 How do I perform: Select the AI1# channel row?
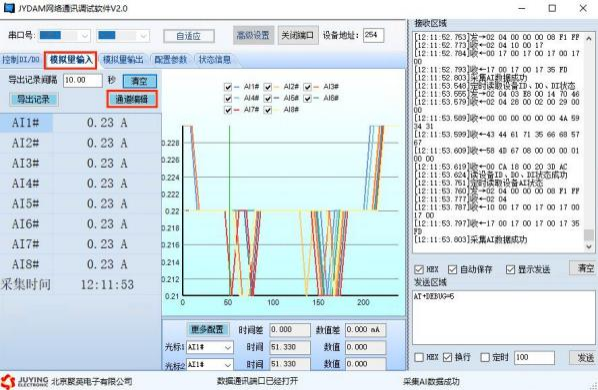tap(80, 123)
